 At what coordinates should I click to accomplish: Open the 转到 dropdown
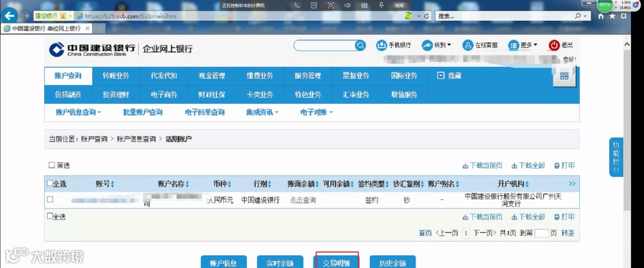pos(436,45)
